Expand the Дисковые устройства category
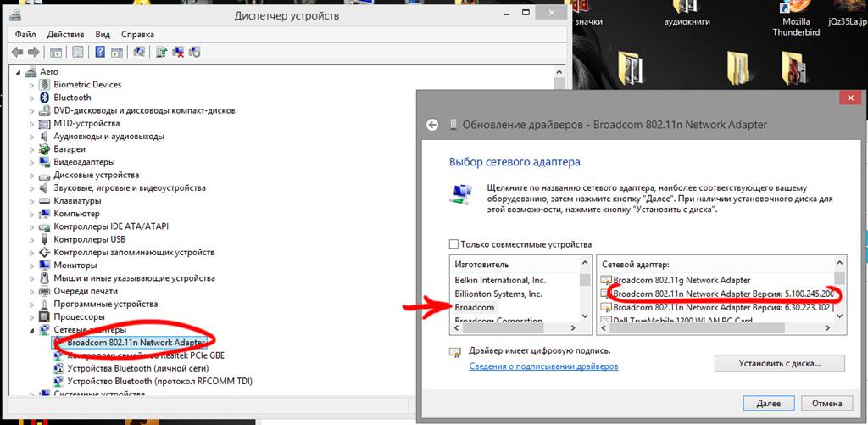Image resolution: width=868 pixels, height=425 pixels. click(x=32, y=175)
